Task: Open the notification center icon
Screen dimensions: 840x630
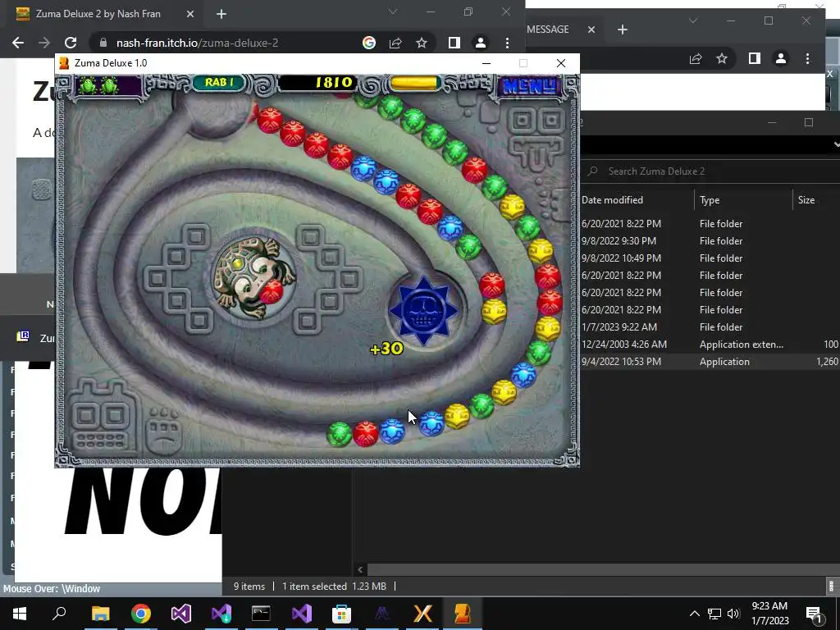Action: (x=815, y=614)
